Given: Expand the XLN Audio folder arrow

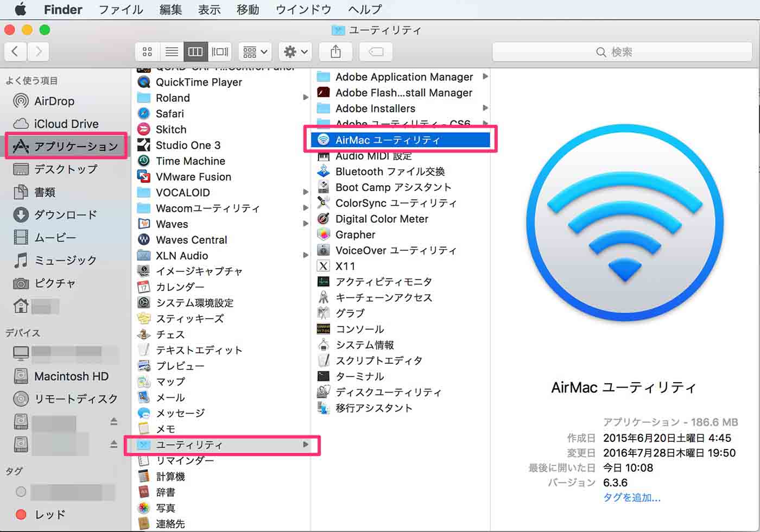Looking at the screenshot, I should tap(306, 255).
